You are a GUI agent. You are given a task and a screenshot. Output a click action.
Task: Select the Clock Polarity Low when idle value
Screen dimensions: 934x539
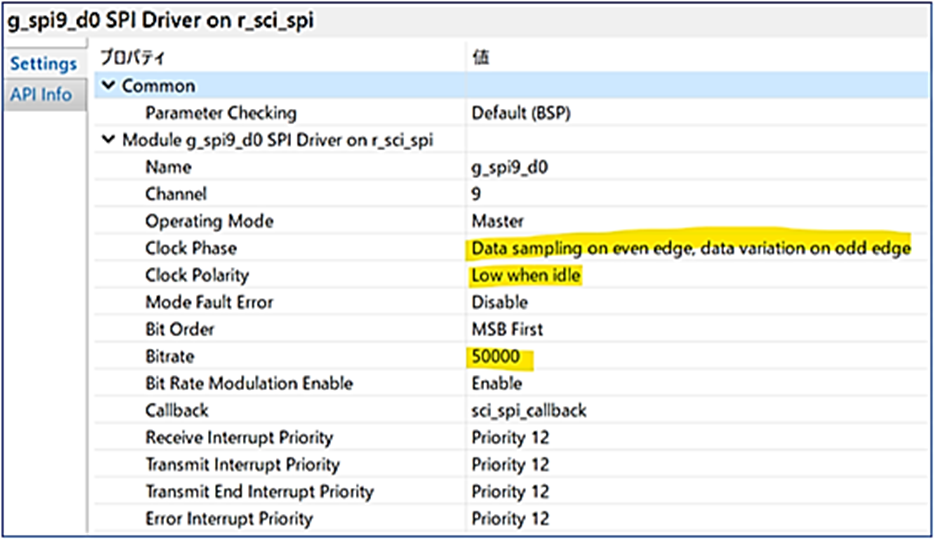(526, 275)
